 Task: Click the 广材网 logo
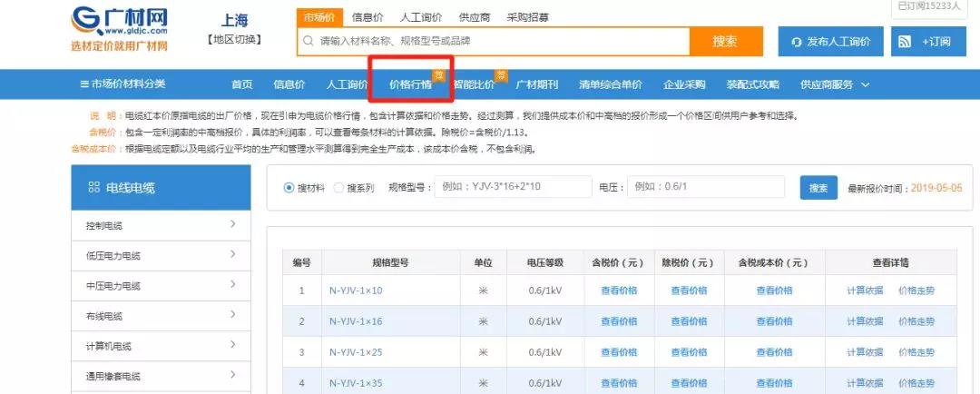(120, 29)
